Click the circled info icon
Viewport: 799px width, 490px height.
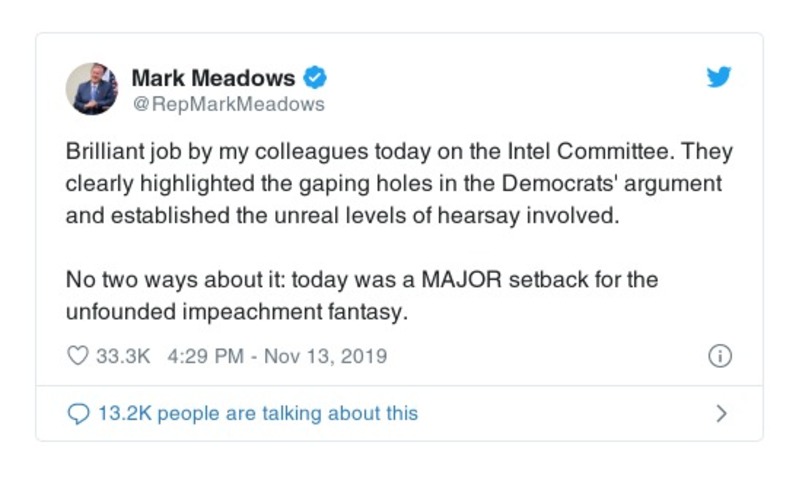pyautogui.click(x=720, y=356)
